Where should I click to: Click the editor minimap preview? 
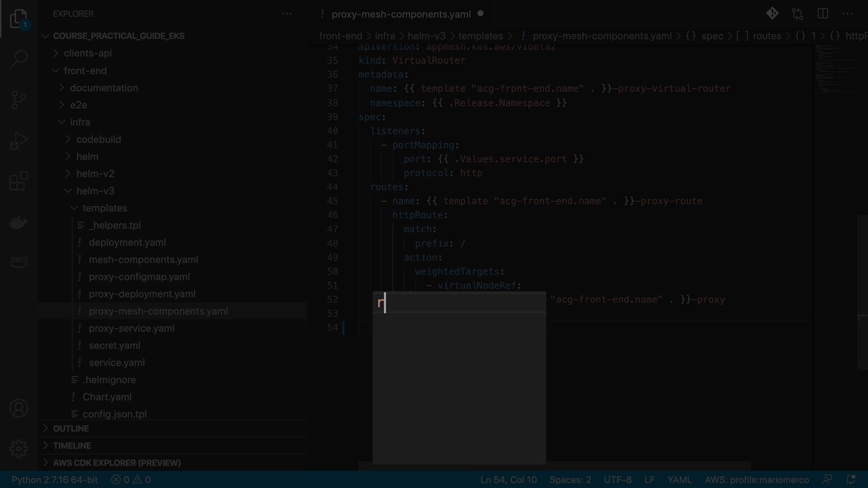tap(836, 68)
